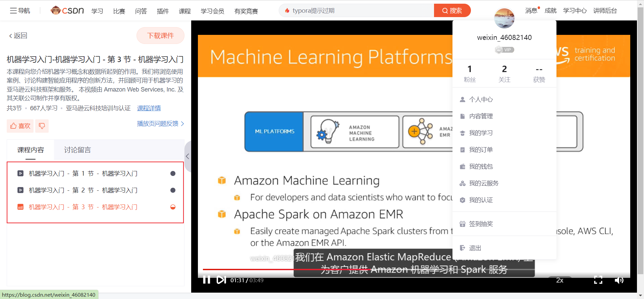This screenshot has width=644, height=299.
Task: Click the CSDN logo
Action: click(67, 10)
